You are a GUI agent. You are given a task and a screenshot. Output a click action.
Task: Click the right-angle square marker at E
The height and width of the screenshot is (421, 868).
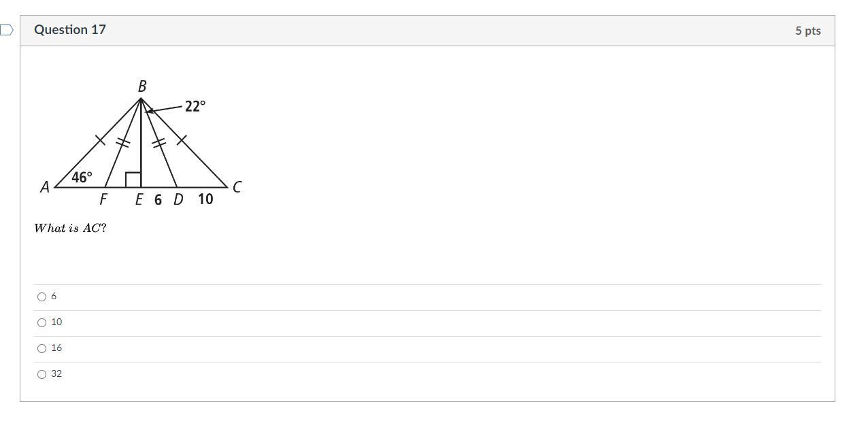[133, 180]
